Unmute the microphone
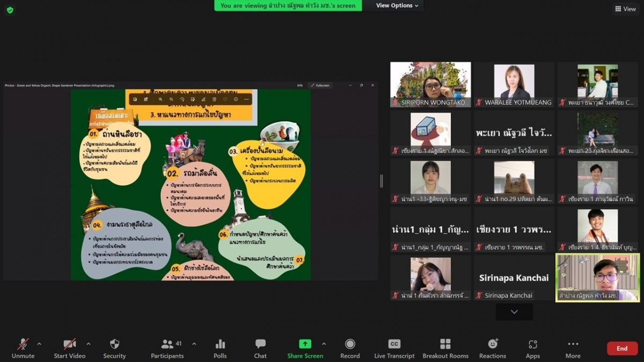The width and height of the screenshot is (644, 362). click(x=23, y=349)
